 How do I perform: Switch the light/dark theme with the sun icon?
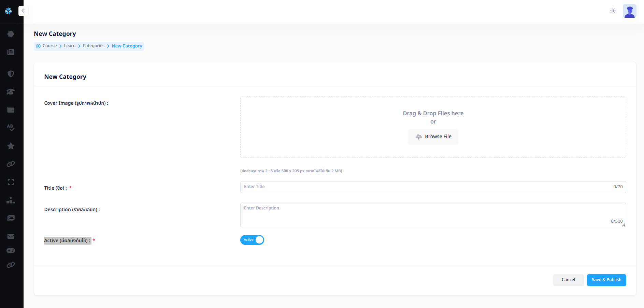tap(613, 11)
